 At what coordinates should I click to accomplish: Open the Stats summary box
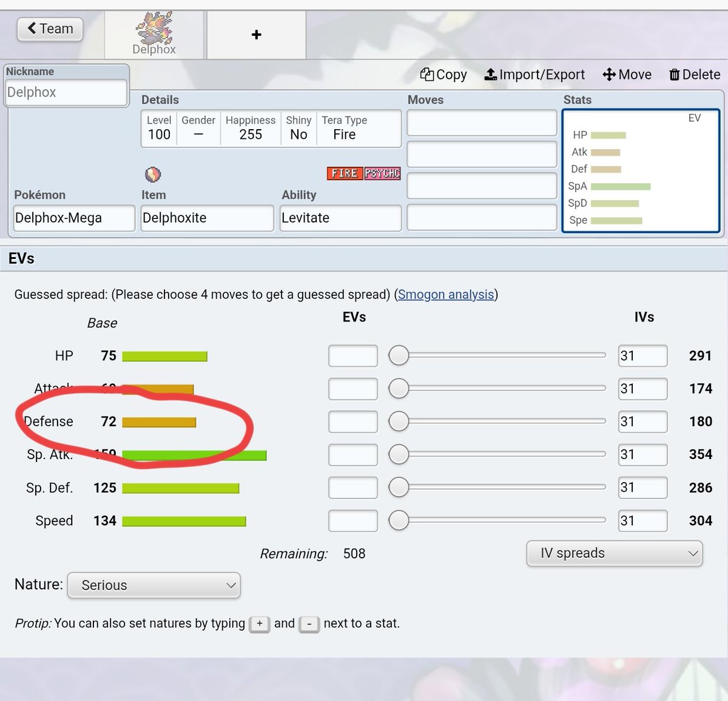641,170
